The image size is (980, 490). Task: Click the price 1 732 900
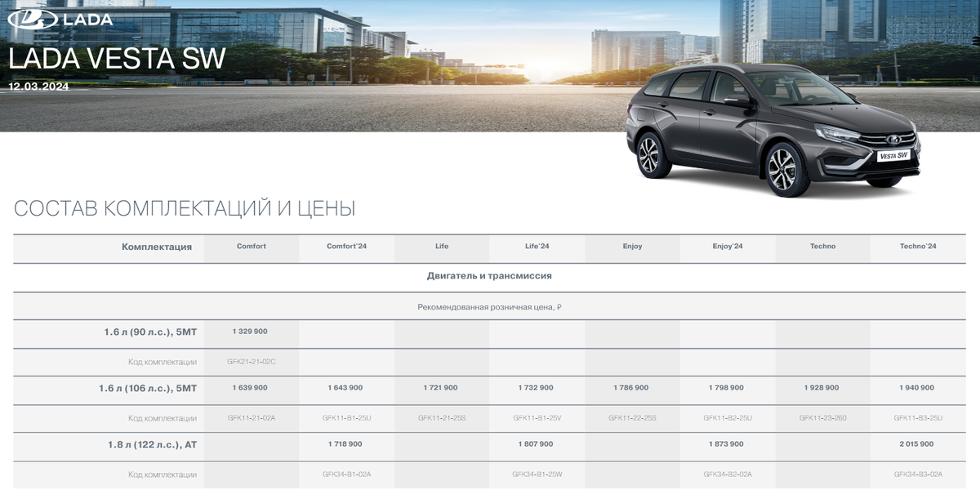click(x=536, y=388)
